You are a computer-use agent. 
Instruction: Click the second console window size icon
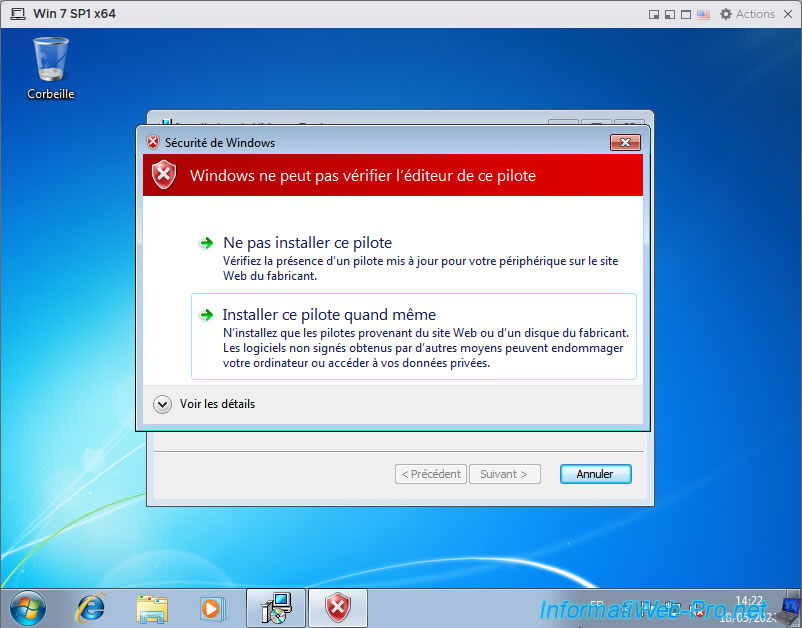670,14
